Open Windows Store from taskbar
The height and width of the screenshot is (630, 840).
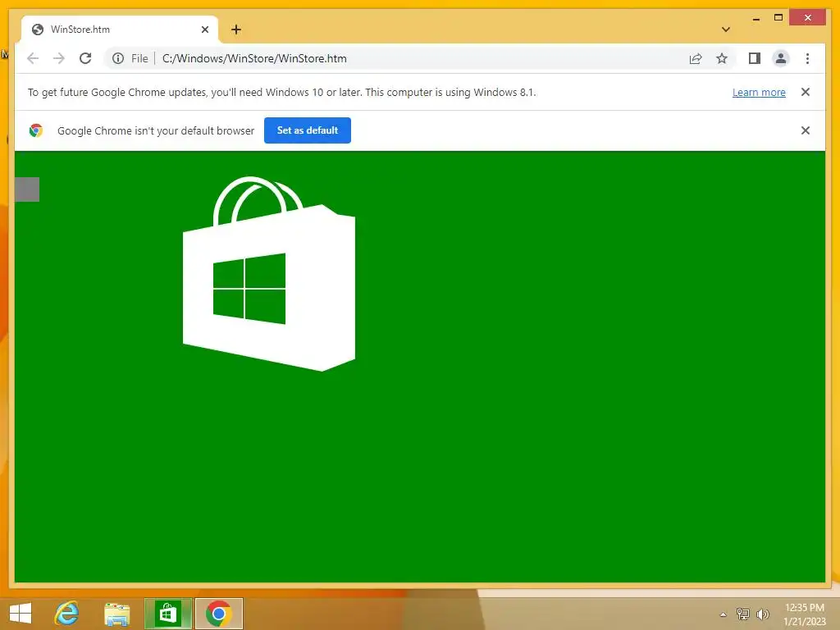[167, 614]
